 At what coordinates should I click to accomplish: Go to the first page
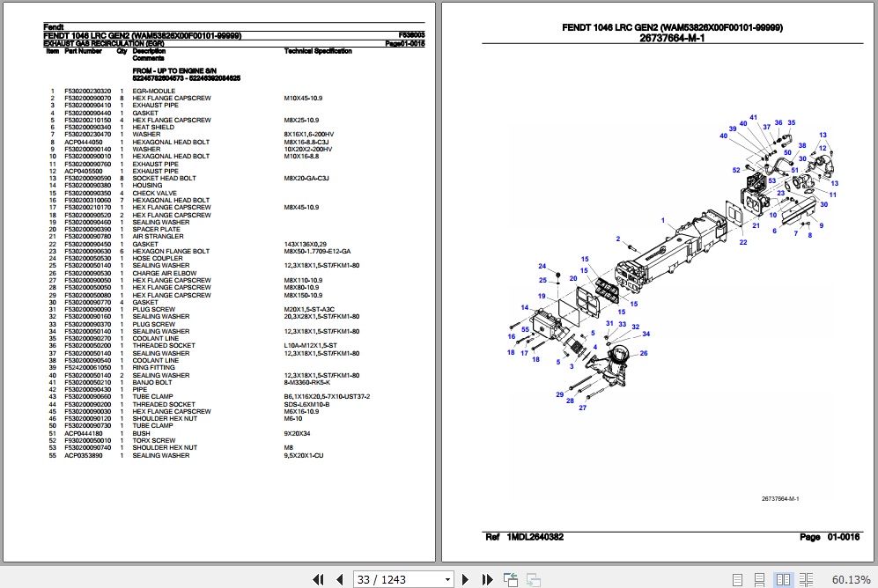click(x=321, y=579)
